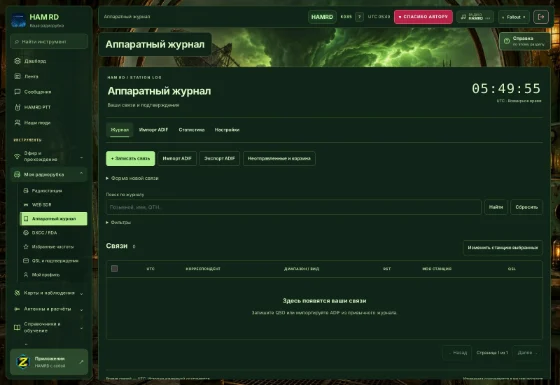Expand the Эфир и прохождение chevron
The height and width of the screenshot is (385, 560).
click(81, 157)
